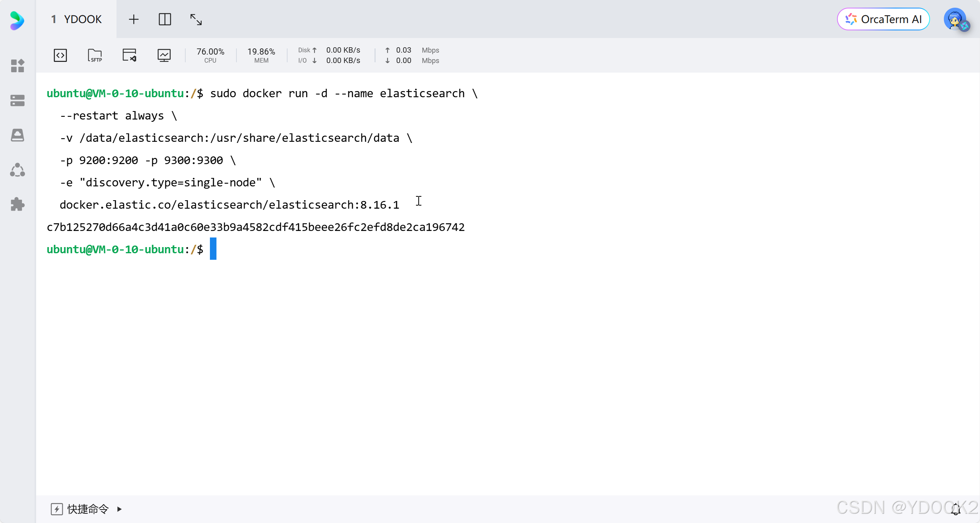Open the server list sidebar icon
The image size is (980, 523).
click(17, 100)
